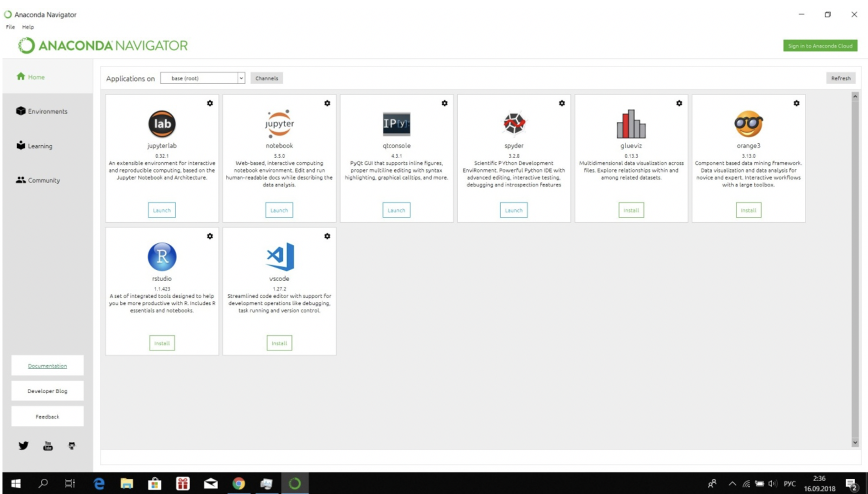This screenshot has width=868, height=494.
Task: Install orange3
Action: click(748, 210)
